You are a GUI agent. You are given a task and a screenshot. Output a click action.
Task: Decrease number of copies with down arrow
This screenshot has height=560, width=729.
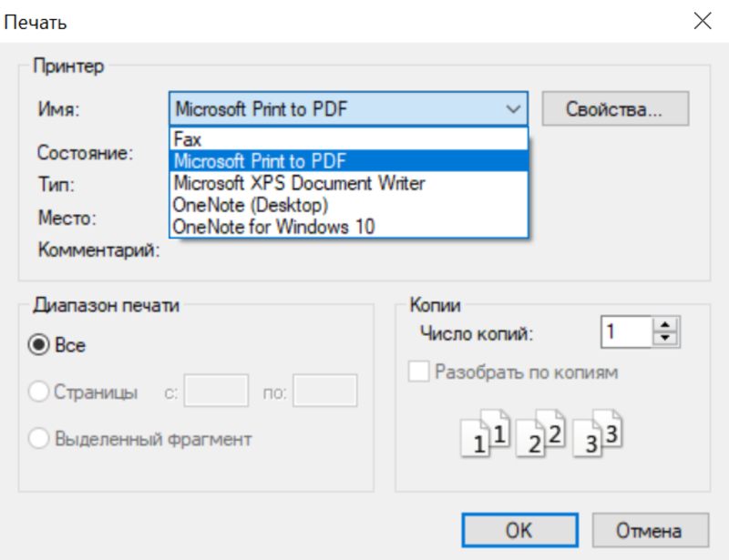click(x=665, y=339)
